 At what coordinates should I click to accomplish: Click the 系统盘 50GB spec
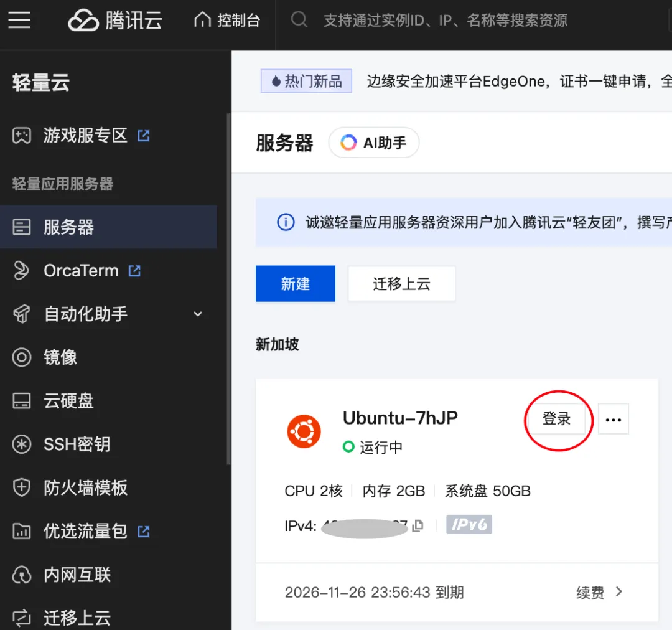[x=488, y=491]
